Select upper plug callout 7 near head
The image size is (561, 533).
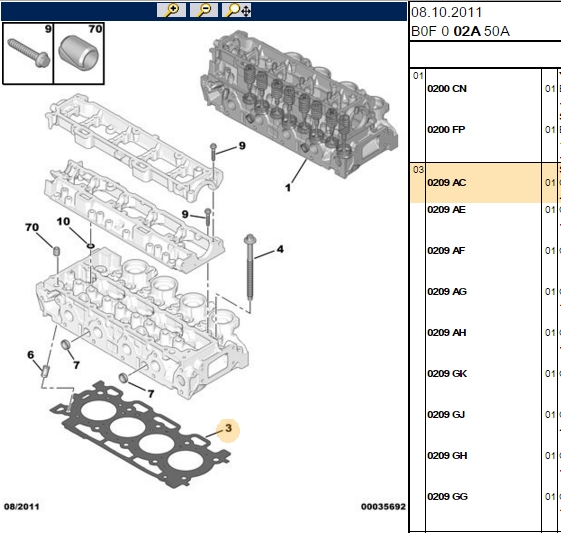tap(76, 365)
